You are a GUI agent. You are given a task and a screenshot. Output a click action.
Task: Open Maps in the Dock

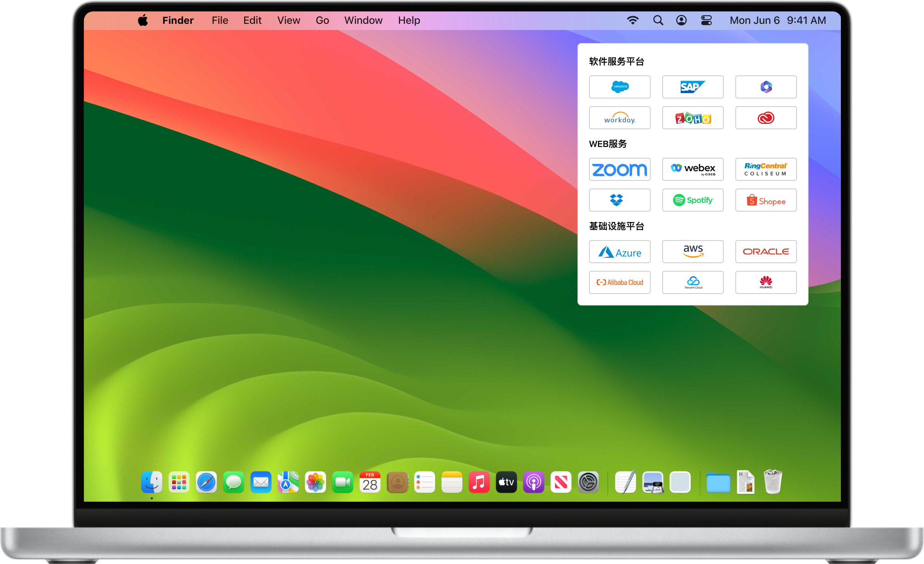coord(288,482)
